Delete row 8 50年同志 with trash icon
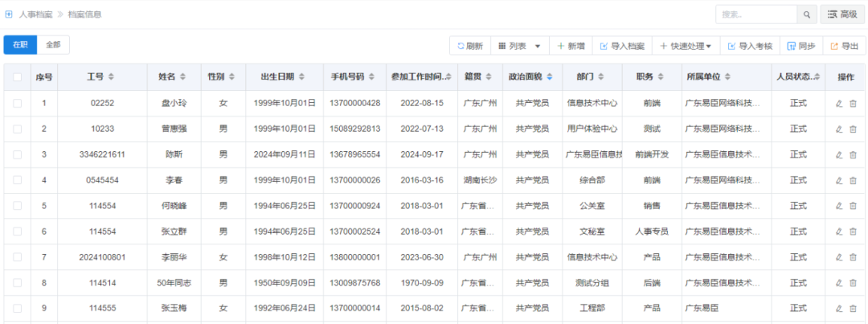This screenshot has width=868, height=324. pyautogui.click(x=853, y=283)
